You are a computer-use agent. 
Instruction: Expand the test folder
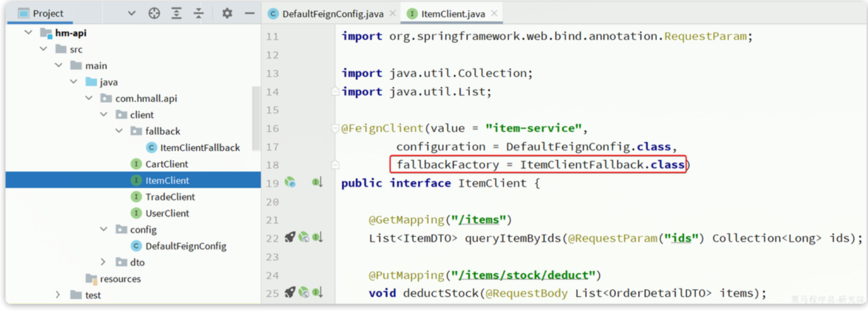(58, 295)
